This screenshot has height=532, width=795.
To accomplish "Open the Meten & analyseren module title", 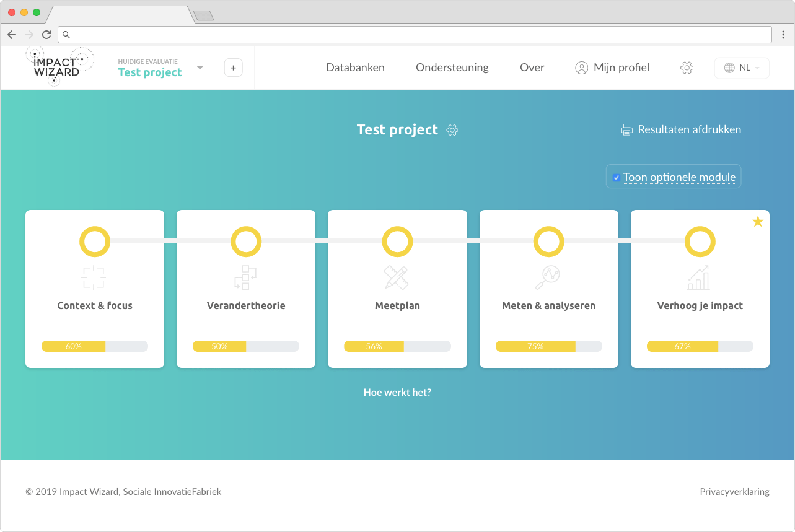I will click(548, 305).
